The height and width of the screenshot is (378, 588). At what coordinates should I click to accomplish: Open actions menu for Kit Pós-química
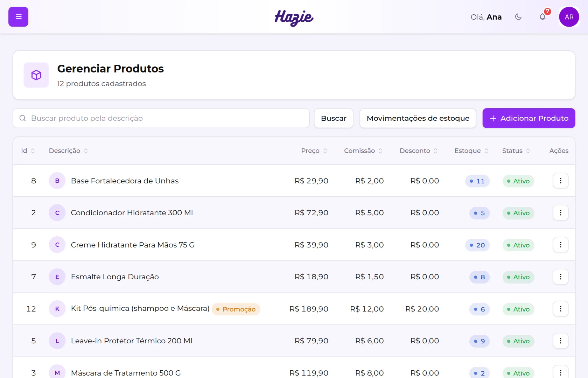click(560, 309)
